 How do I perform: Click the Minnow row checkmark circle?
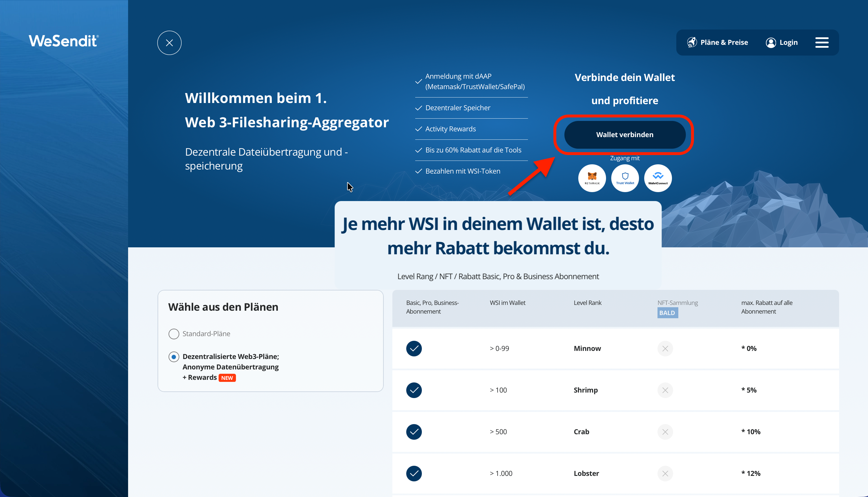click(414, 349)
